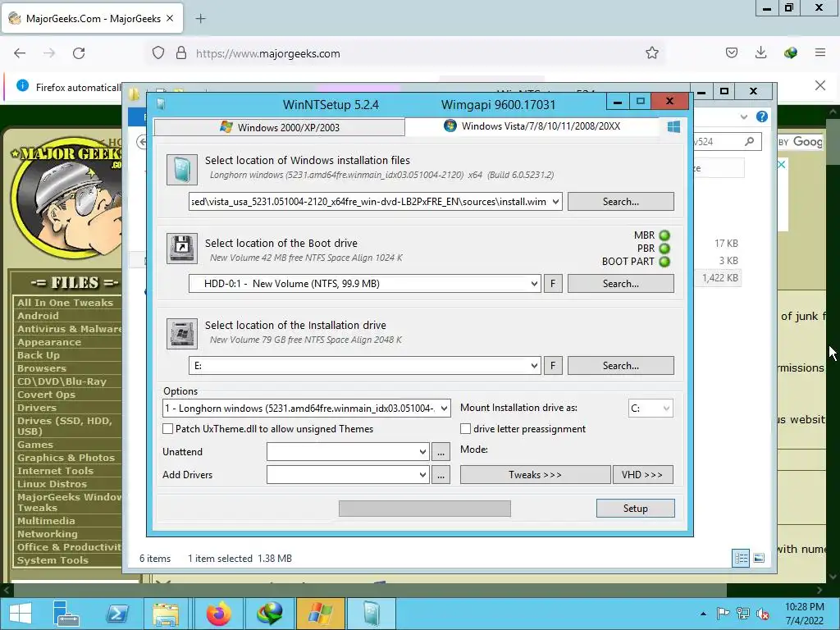Viewport: 840px width, 630px height.
Task: Click Search for installation files
Action: click(x=620, y=202)
